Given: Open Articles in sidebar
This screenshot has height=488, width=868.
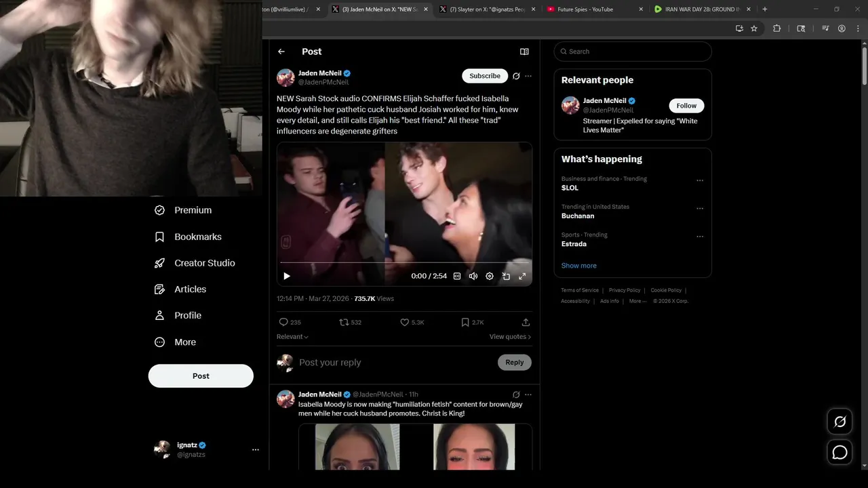Looking at the screenshot, I should [180, 289].
